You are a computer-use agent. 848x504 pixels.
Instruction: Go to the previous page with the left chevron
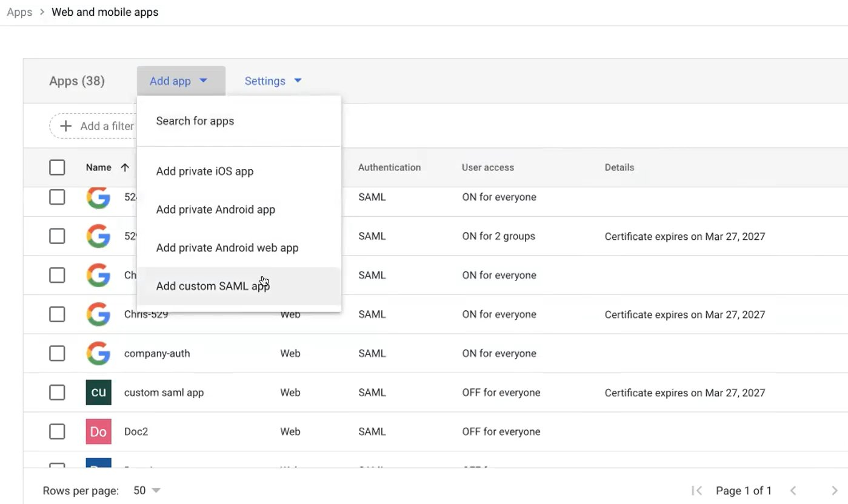click(793, 490)
